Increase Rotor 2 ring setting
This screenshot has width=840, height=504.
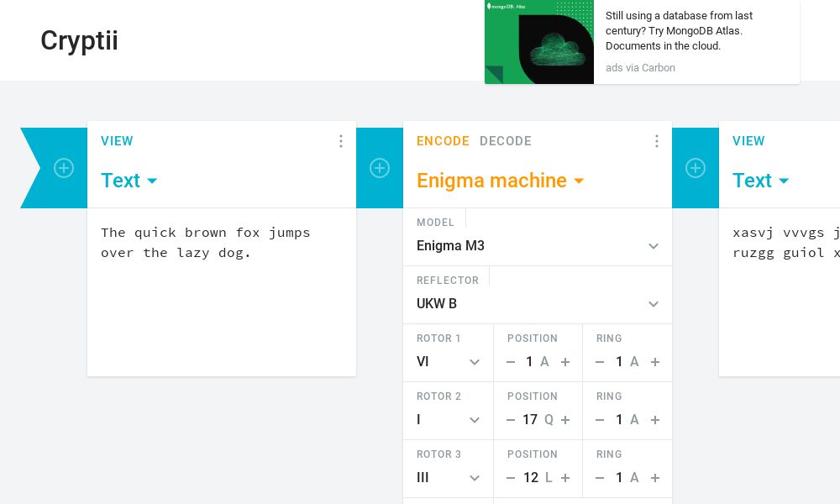pos(654,420)
